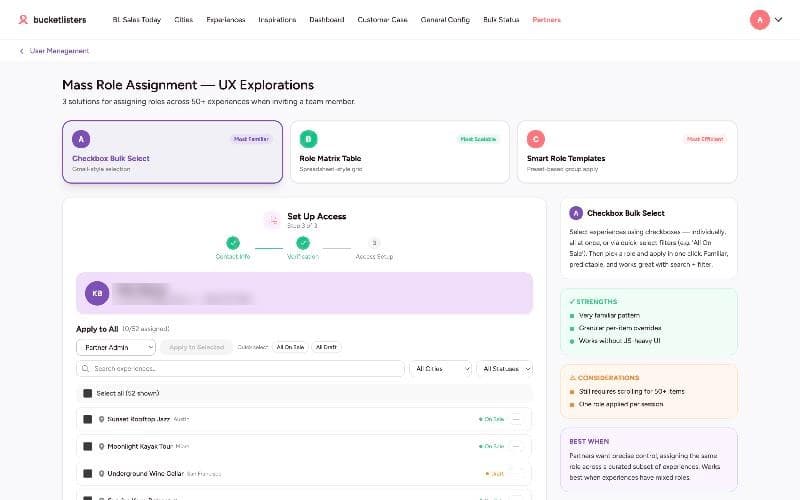Go back to User Management link
This screenshot has width=800, height=500.
(x=59, y=51)
